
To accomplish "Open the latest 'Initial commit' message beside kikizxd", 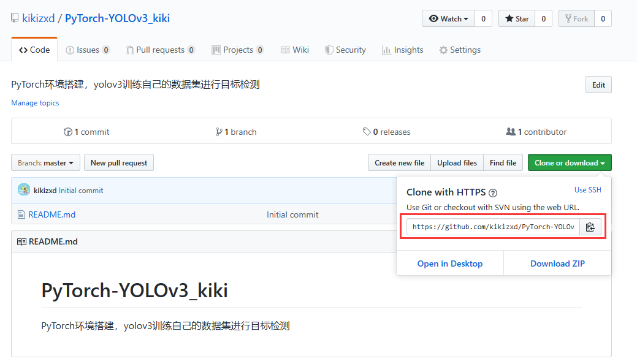I will [81, 190].
